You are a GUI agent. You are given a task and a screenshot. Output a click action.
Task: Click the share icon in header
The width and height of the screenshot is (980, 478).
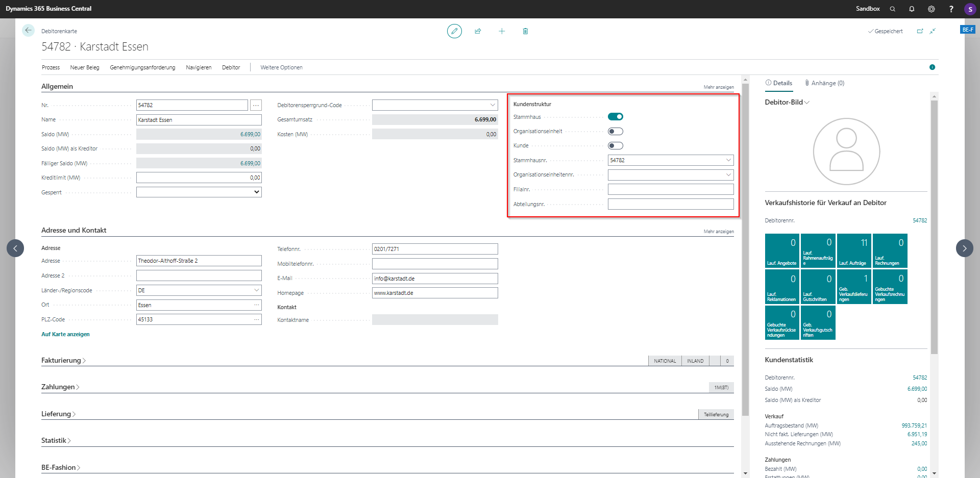pos(478,31)
